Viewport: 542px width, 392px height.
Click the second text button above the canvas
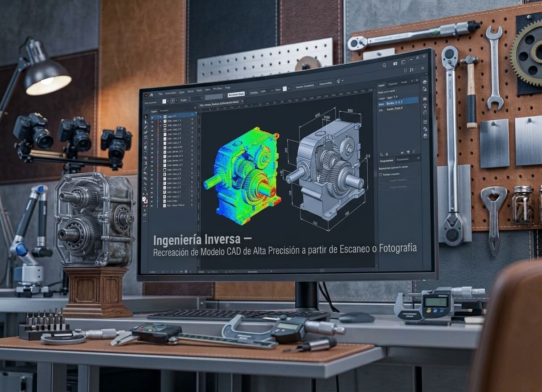325,83
